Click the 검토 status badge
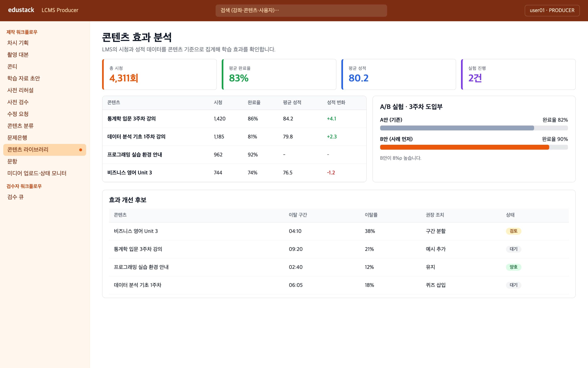 (513, 231)
